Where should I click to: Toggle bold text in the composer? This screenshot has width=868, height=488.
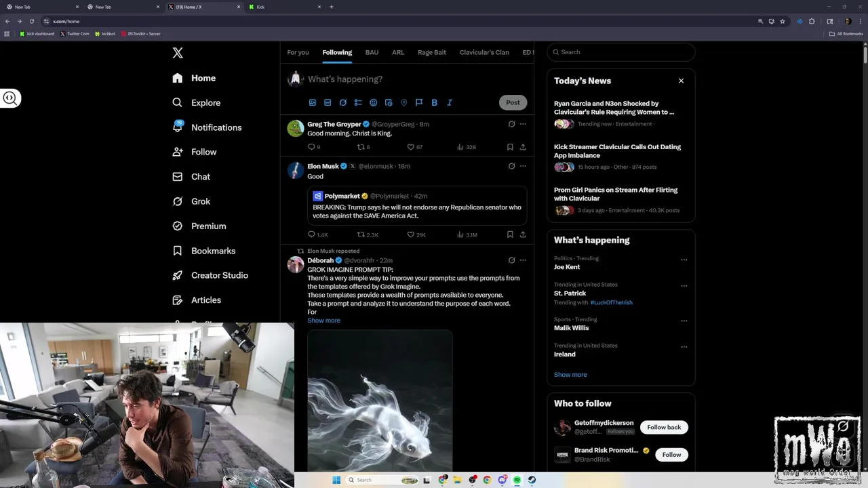pos(435,102)
